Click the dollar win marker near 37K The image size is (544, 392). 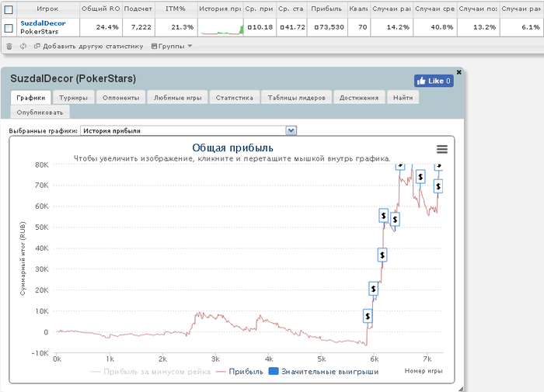(x=382, y=255)
